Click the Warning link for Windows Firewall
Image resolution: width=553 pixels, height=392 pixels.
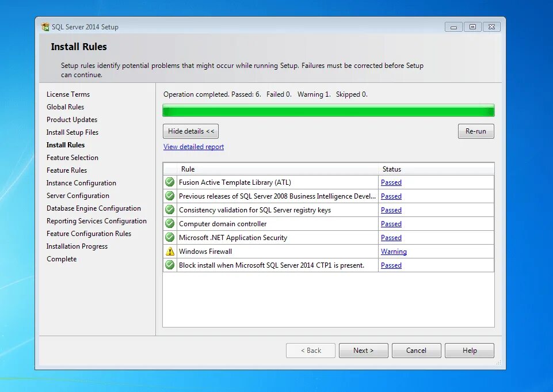point(394,251)
